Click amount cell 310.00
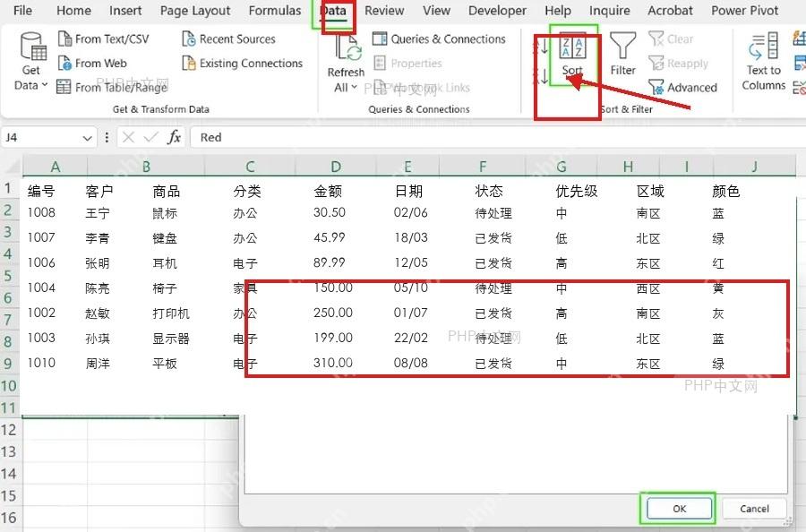 click(333, 363)
